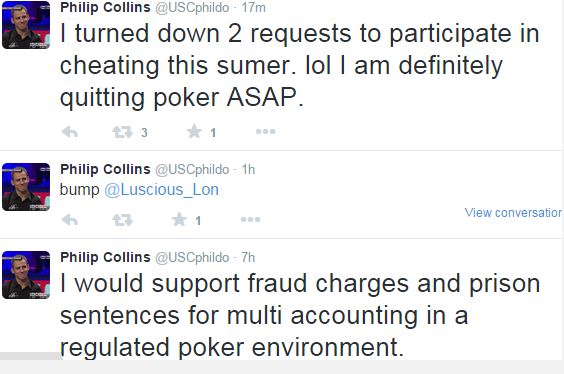Click the 7h timestamp of the fraud tweet
The image size is (564, 374).
click(x=248, y=257)
